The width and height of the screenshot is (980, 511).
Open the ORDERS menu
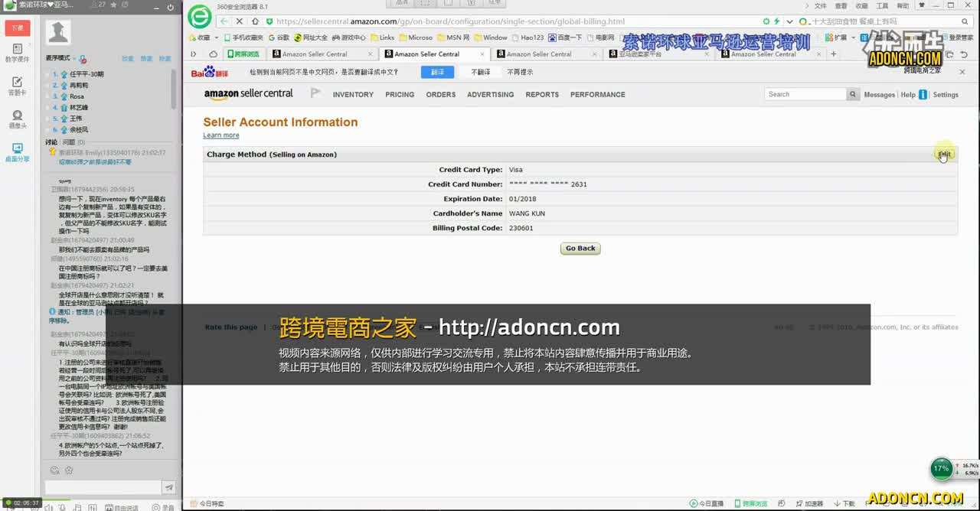click(441, 95)
